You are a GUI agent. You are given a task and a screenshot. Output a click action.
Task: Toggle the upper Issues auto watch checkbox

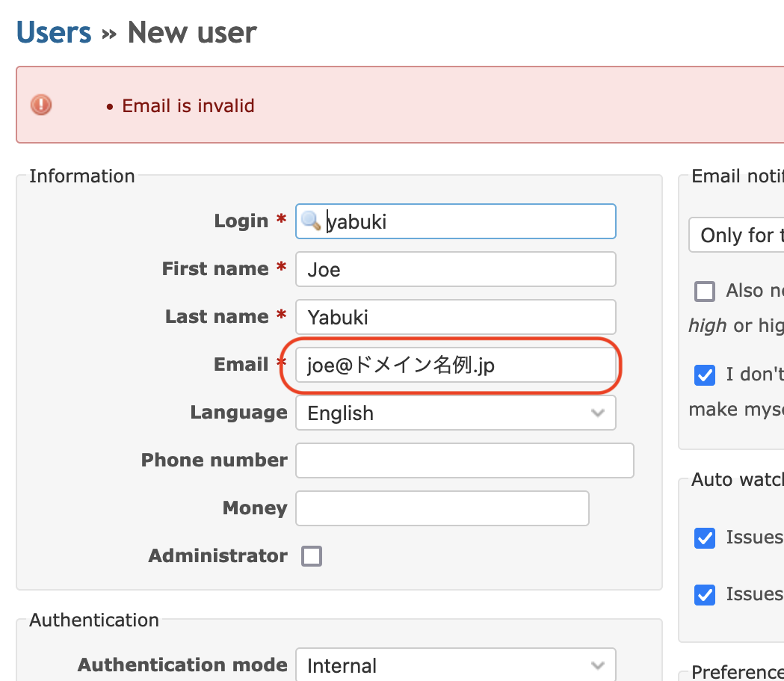[705, 537]
